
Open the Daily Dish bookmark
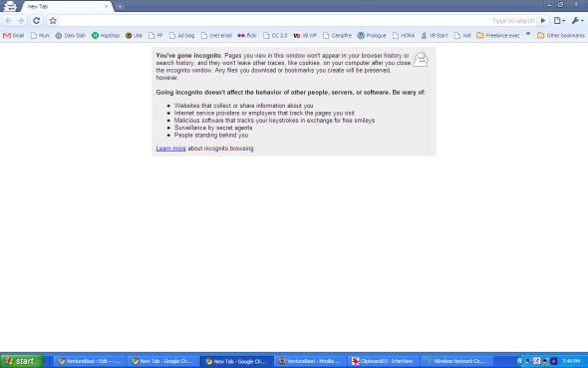[71, 36]
